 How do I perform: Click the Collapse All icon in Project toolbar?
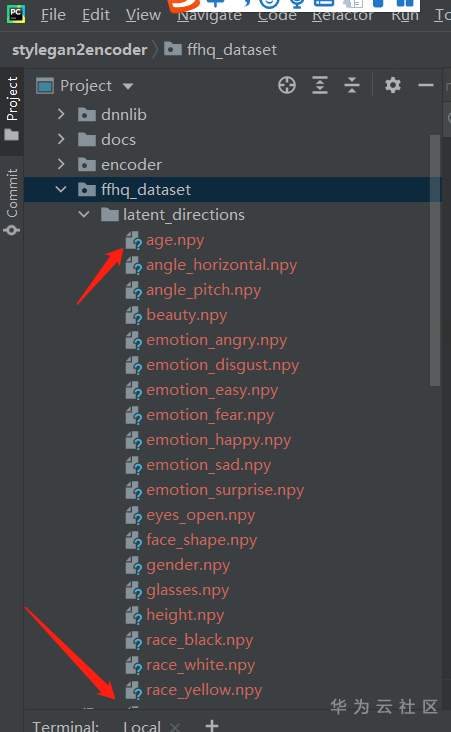(352, 85)
